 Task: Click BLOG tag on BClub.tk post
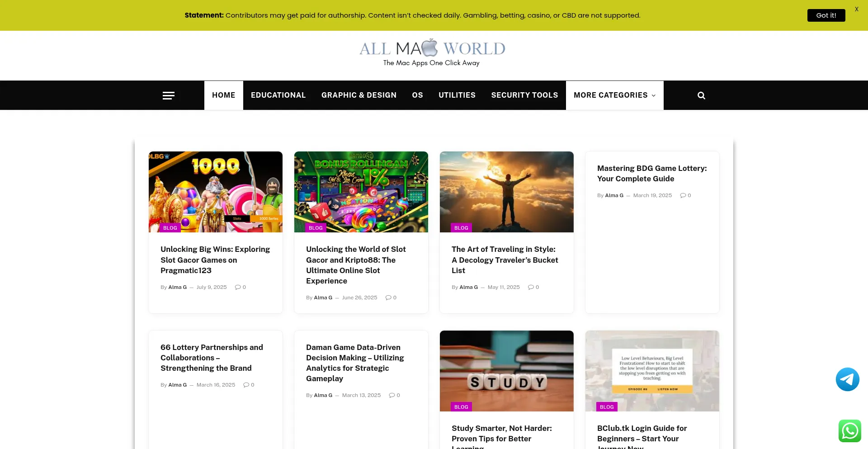[607, 407]
